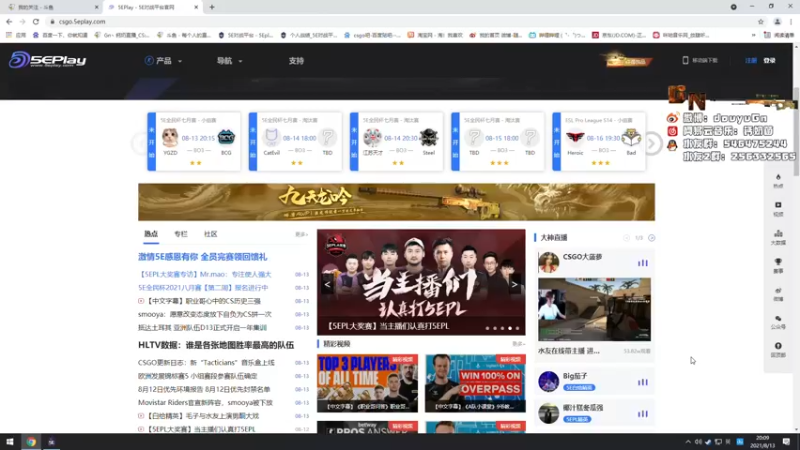This screenshot has width=800, height=450.
Task: Show previous carousel slide
Action: (x=328, y=284)
